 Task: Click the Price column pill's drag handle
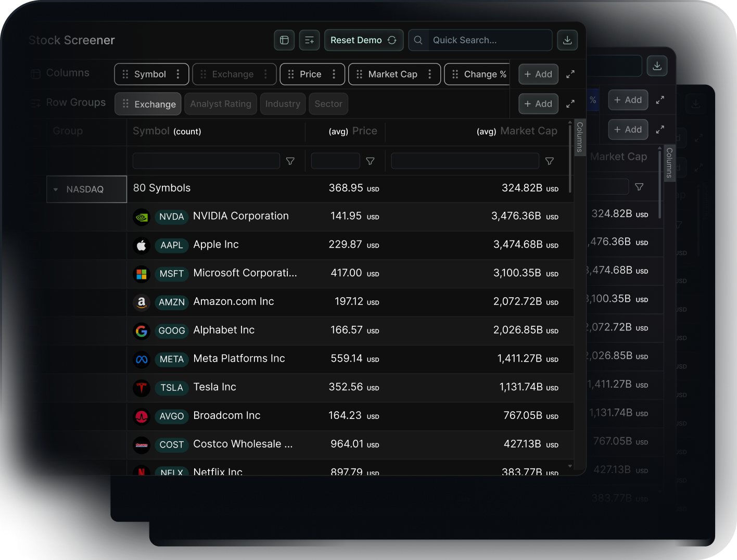[x=291, y=74]
